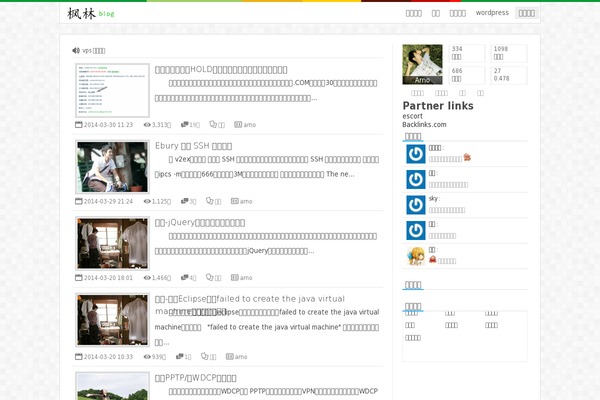Open comments icon showing 3 on Ebury post
The width and height of the screenshot is (600, 400).
[184, 201]
